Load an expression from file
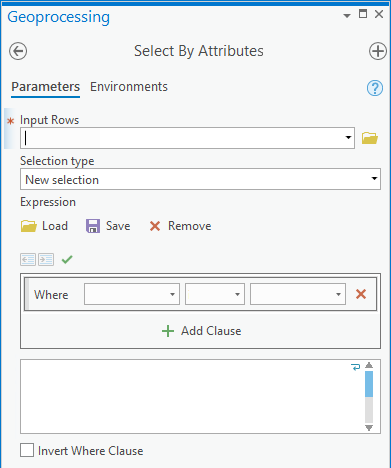Image resolution: width=391 pixels, height=468 pixels. click(x=44, y=226)
